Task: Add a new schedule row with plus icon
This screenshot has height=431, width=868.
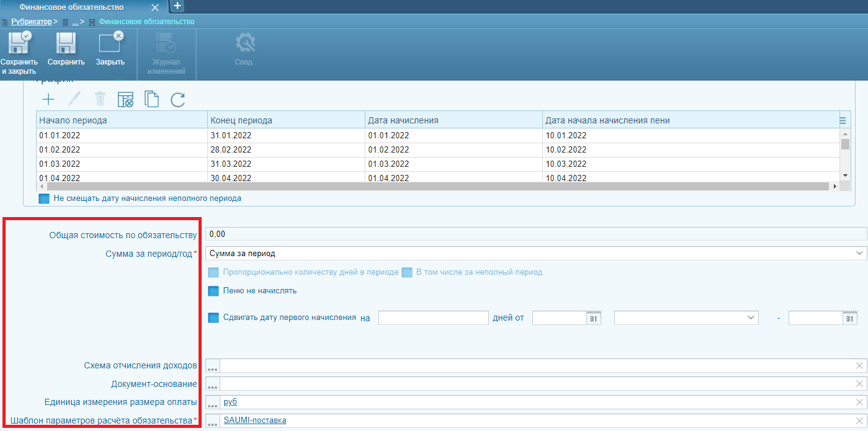Action: 48,99
